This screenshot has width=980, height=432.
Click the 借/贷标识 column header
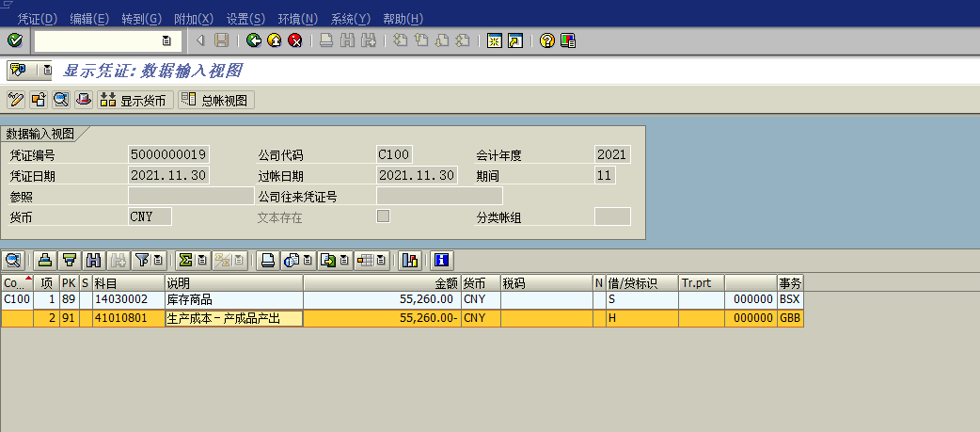pyautogui.click(x=641, y=282)
